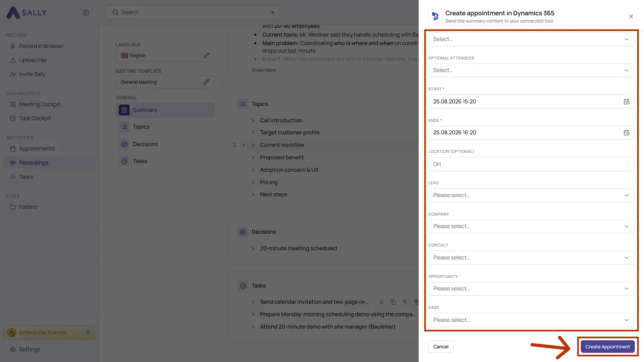Click the Topics section list icon

point(243,104)
